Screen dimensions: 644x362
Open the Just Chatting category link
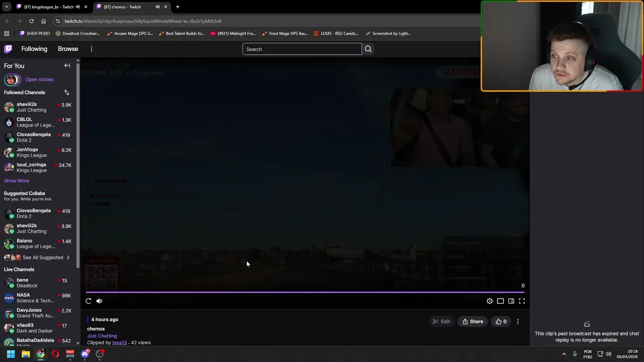click(102, 336)
